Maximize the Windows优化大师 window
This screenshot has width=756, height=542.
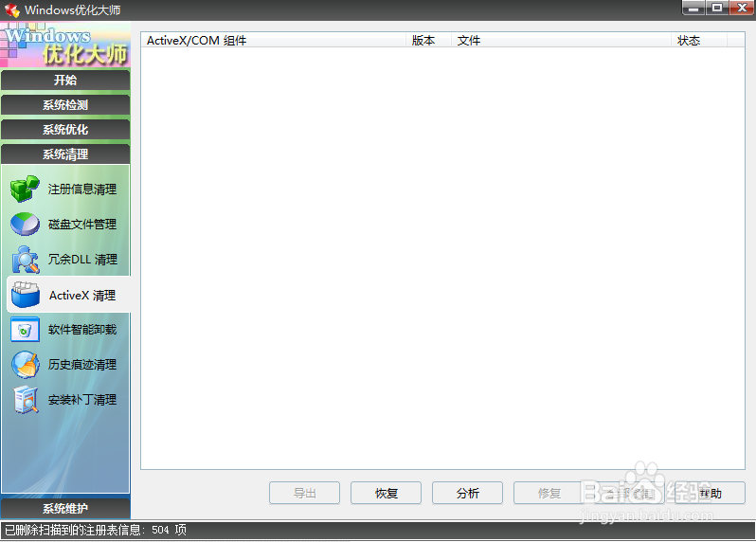[x=717, y=8]
